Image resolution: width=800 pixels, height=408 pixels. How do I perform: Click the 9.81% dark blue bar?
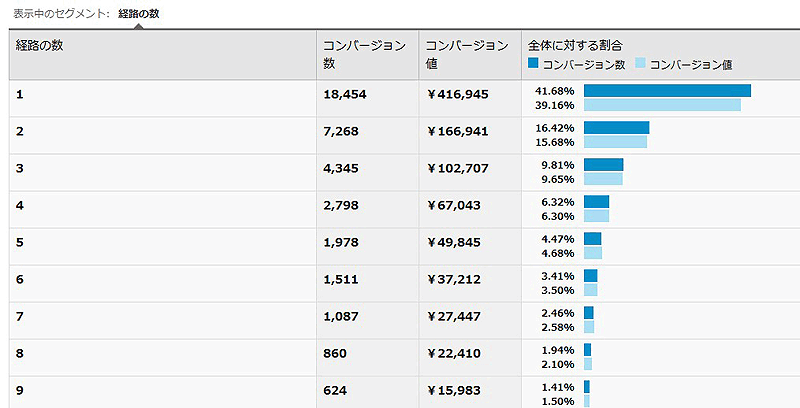603,165
